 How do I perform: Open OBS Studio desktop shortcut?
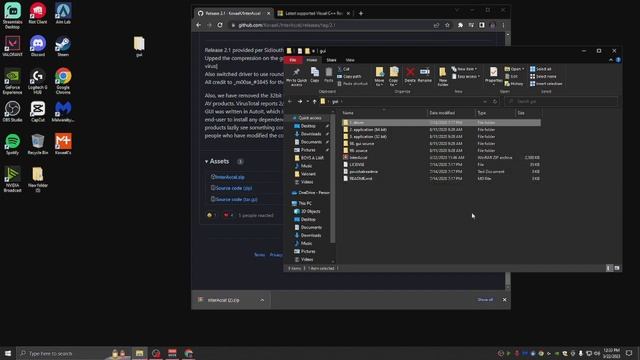(x=12, y=111)
